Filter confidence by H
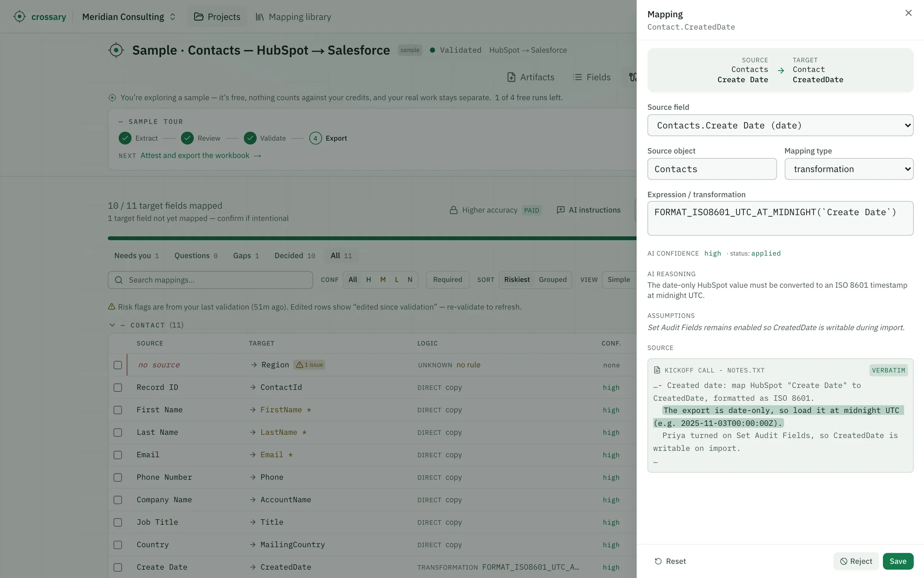This screenshot has width=924, height=578. pos(368,280)
